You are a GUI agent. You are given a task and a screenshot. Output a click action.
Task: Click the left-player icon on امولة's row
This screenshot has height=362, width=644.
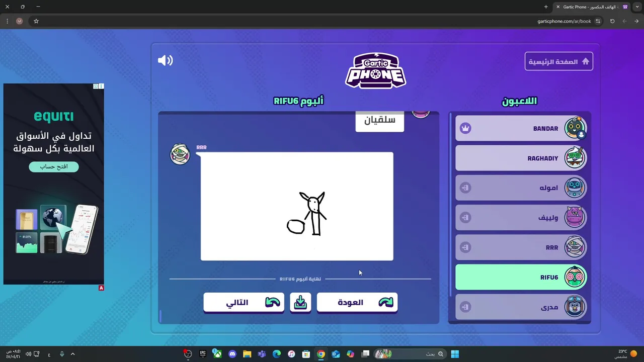point(465,188)
